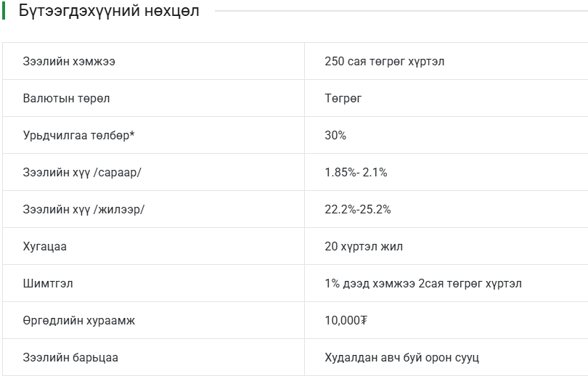Select the Худалдан авч буй орон сууц text

(402, 357)
